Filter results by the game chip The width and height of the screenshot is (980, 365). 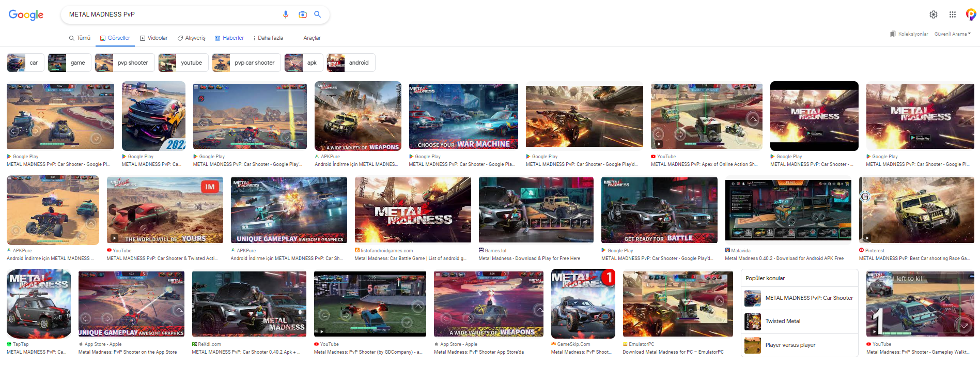[x=69, y=63]
